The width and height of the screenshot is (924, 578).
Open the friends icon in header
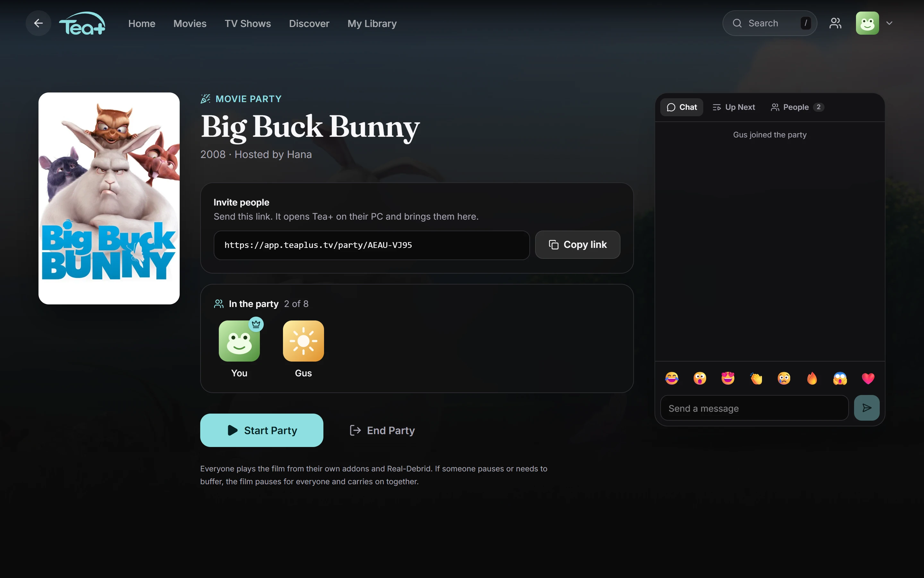click(x=835, y=23)
